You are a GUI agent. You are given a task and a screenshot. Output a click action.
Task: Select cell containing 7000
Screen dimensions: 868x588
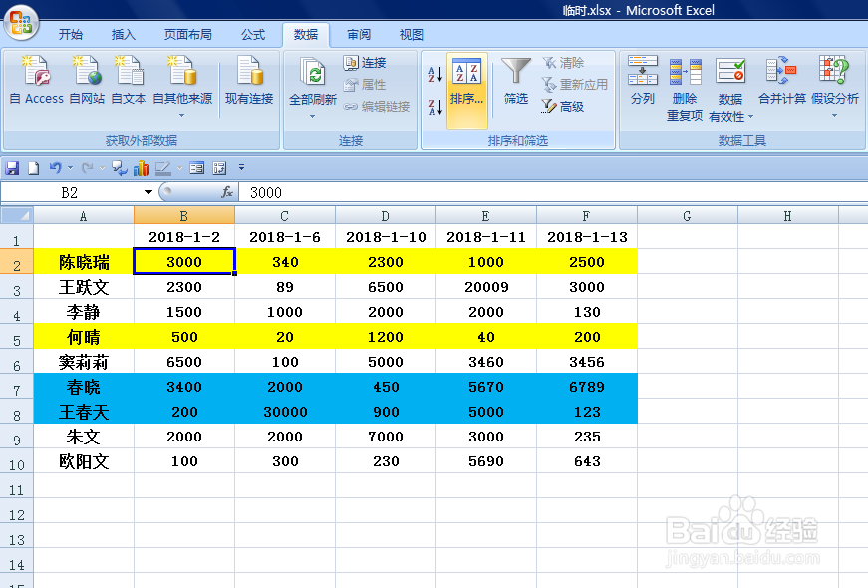coord(386,437)
